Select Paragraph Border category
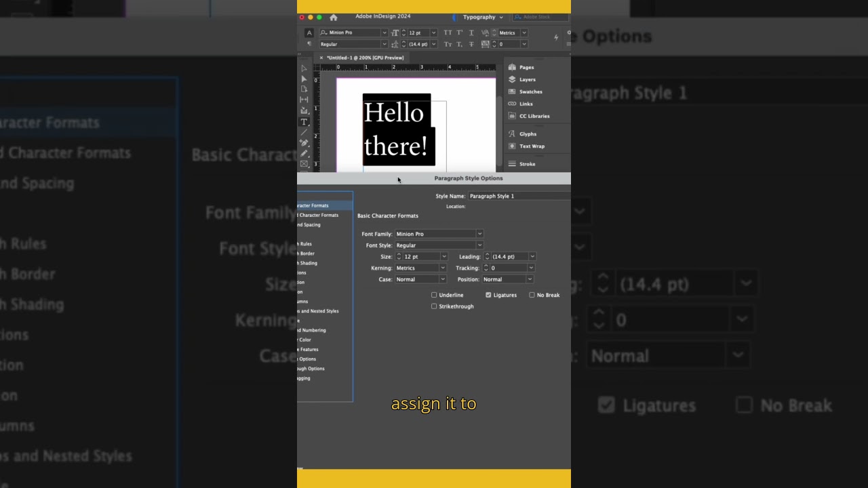Viewport: 868px width, 488px height. [x=325, y=253]
